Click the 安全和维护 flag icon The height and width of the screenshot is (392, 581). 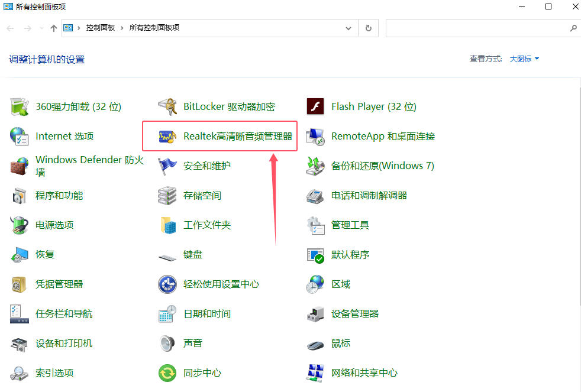(x=167, y=166)
